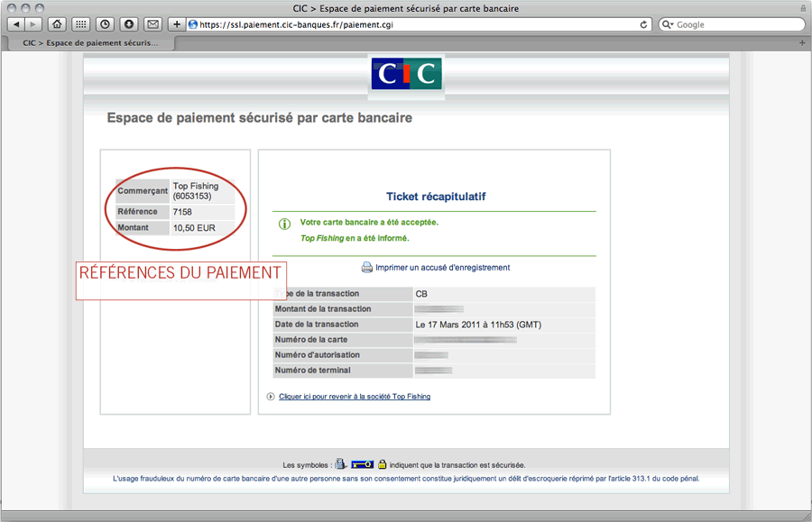The height and width of the screenshot is (522, 812).
Task: Open the Home page icon
Action: point(57,24)
